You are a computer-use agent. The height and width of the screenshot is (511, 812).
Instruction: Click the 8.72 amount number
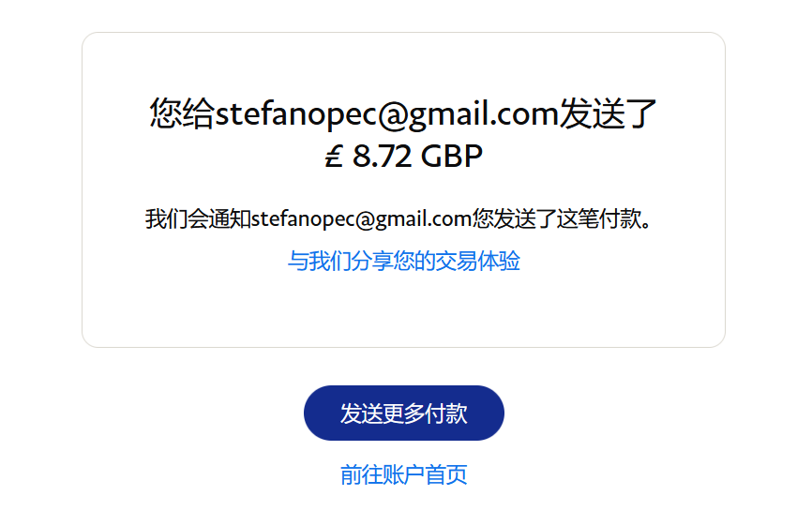pyautogui.click(x=383, y=156)
